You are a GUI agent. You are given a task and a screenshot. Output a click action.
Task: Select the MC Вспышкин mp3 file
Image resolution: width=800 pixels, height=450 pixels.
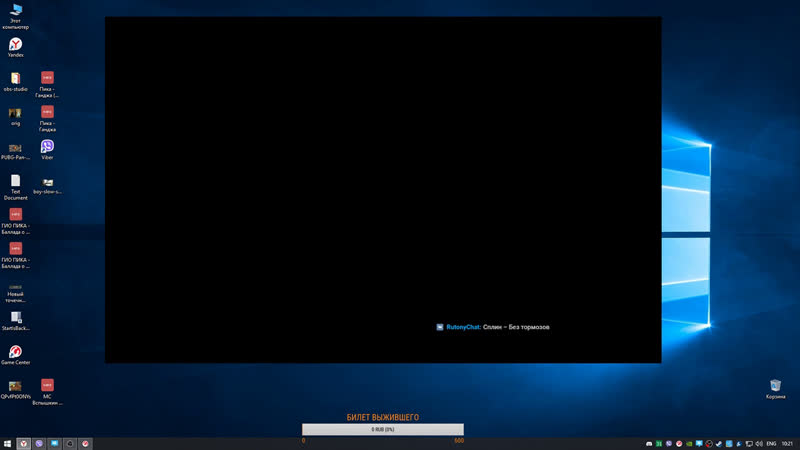point(47,392)
